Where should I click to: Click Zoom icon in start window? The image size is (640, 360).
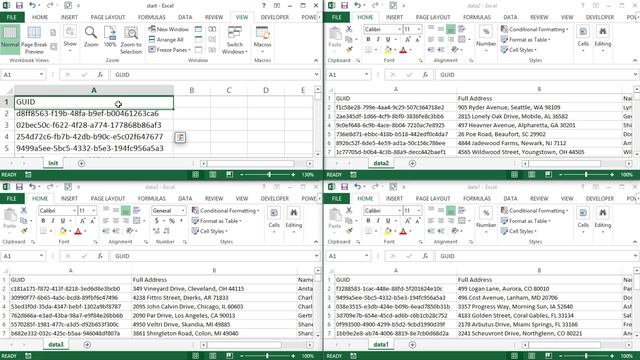91,36
